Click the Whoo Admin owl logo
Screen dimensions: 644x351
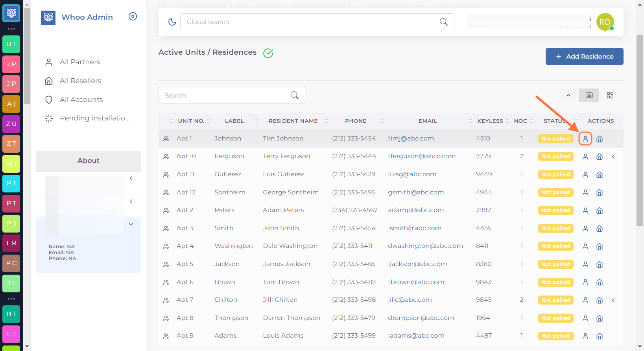tap(48, 17)
